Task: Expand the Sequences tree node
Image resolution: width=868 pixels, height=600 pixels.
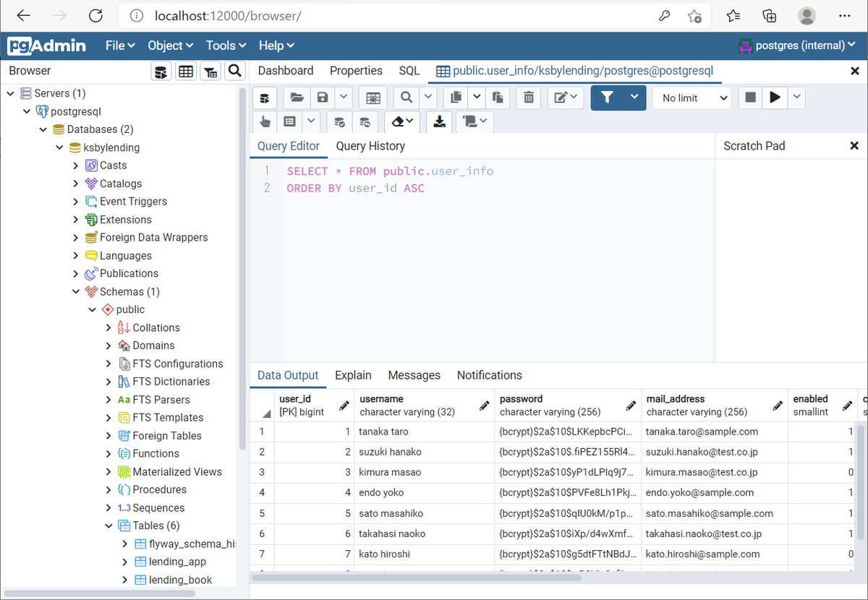Action: pyautogui.click(x=109, y=507)
